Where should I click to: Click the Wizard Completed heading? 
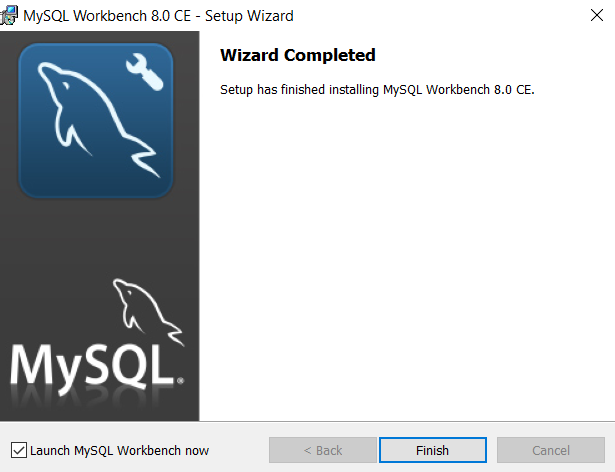coord(298,55)
